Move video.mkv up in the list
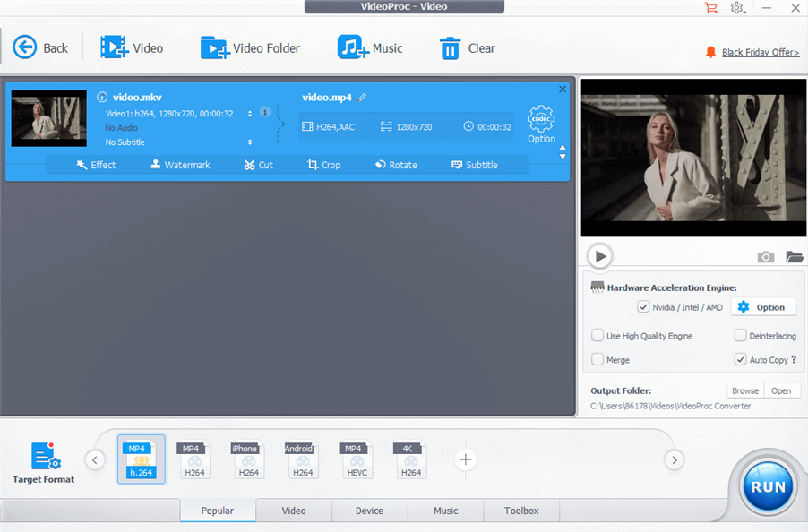808x532 pixels. pyautogui.click(x=563, y=148)
